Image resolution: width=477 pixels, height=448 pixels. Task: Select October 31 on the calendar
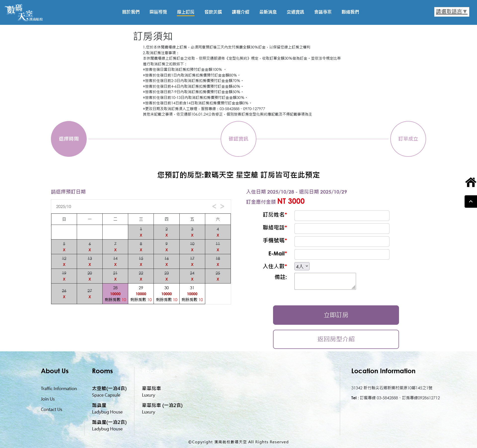pos(192,294)
